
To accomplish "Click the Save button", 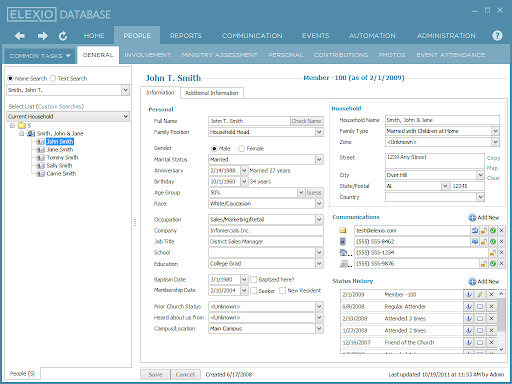I will (x=155, y=374).
